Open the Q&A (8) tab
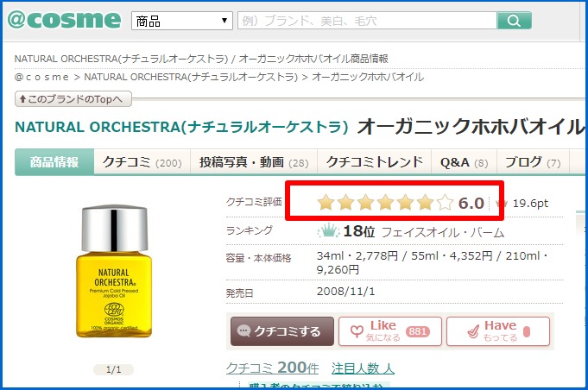The image size is (588, 390). tap(465, 162)
